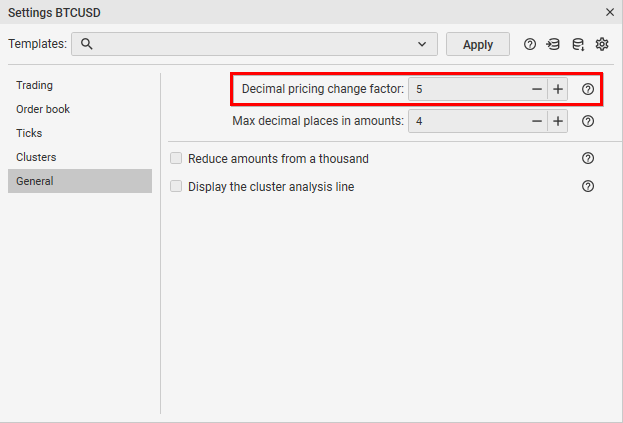
Task: Switch to the Clusters section
Action: 79,157
